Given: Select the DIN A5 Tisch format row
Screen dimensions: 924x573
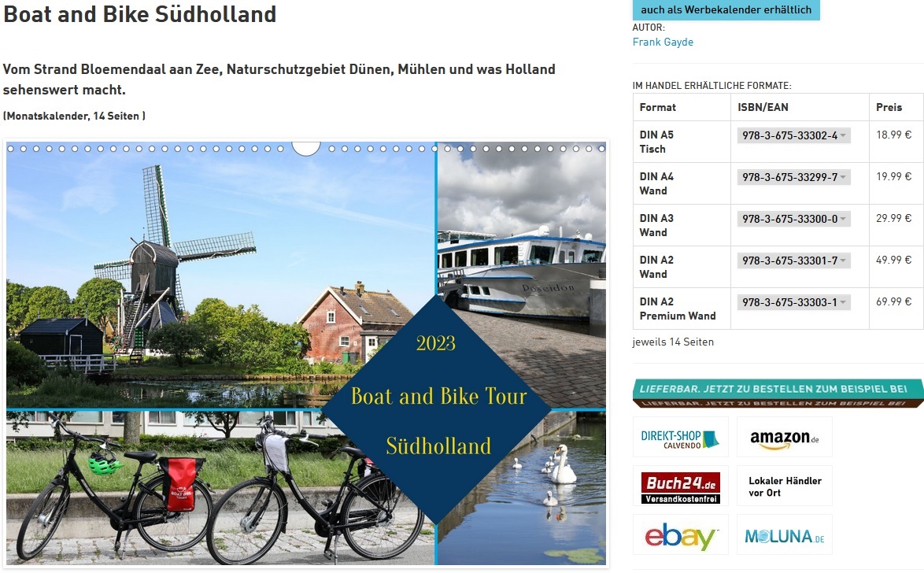Looking at the screenshot, I should coord(778,142).
